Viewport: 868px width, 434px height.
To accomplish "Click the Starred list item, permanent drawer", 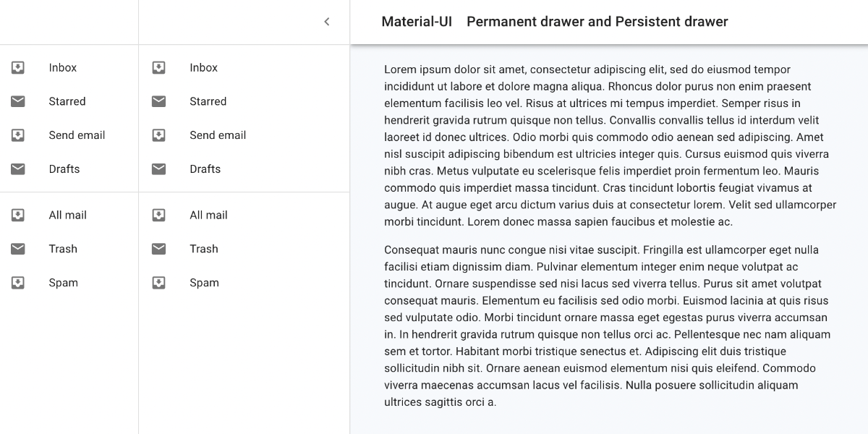I will (67, 101).
